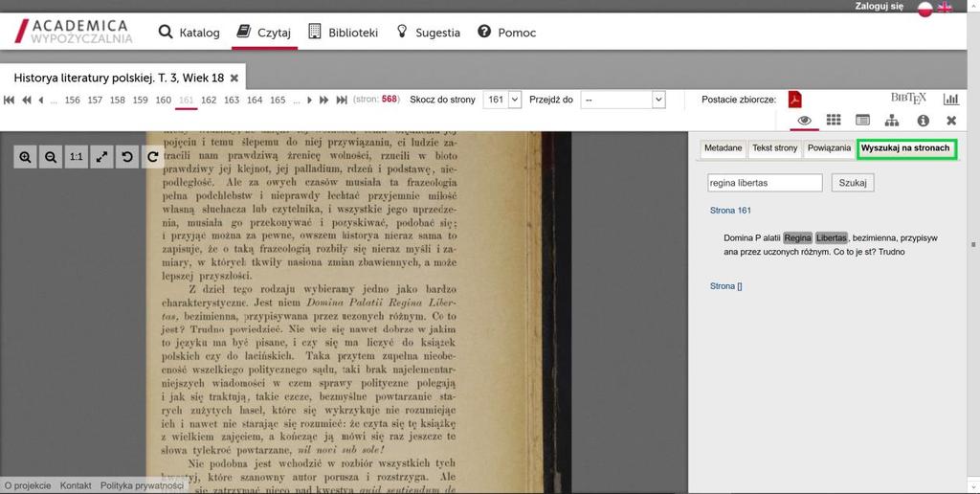The image size is (980, 494).
Task: Open the statistics bar chart icon
Action: coord(951,99)
